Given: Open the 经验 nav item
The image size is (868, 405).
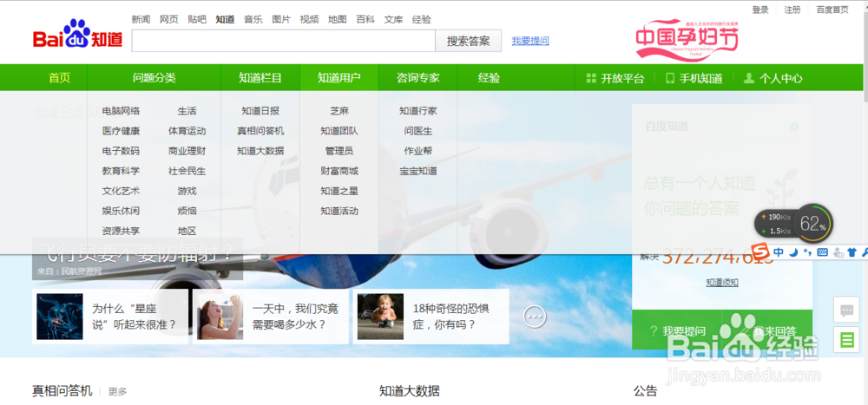Looking at the screenshot, I should 489,78.
